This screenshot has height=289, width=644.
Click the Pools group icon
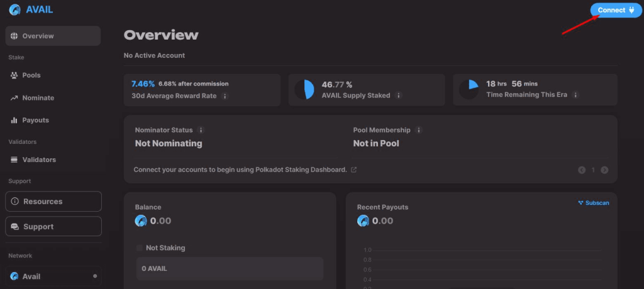[14, 75]
